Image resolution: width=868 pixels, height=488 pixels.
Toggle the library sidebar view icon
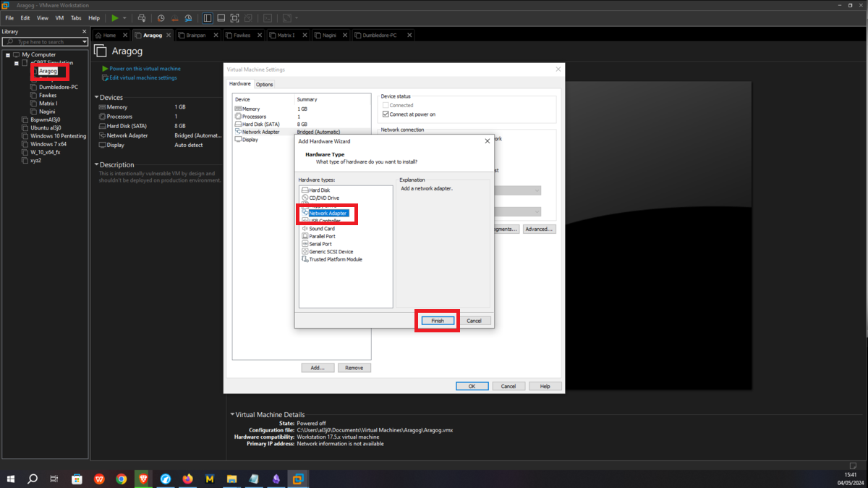208,17
